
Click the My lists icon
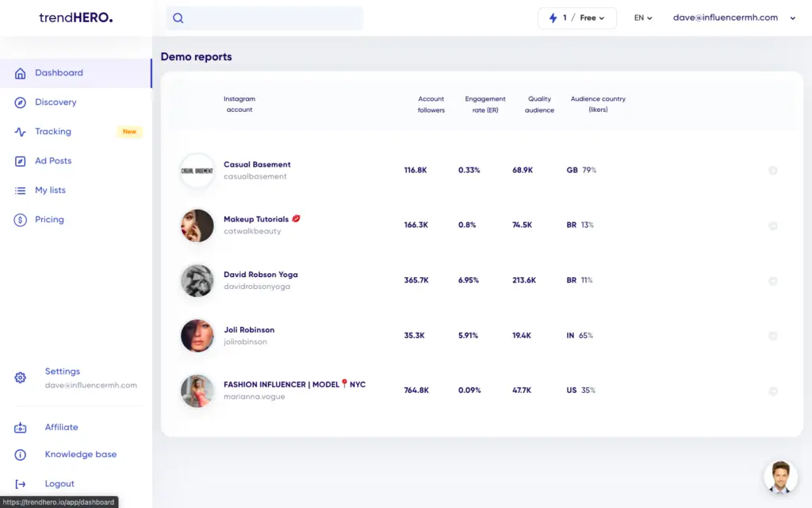pos(21,190)
